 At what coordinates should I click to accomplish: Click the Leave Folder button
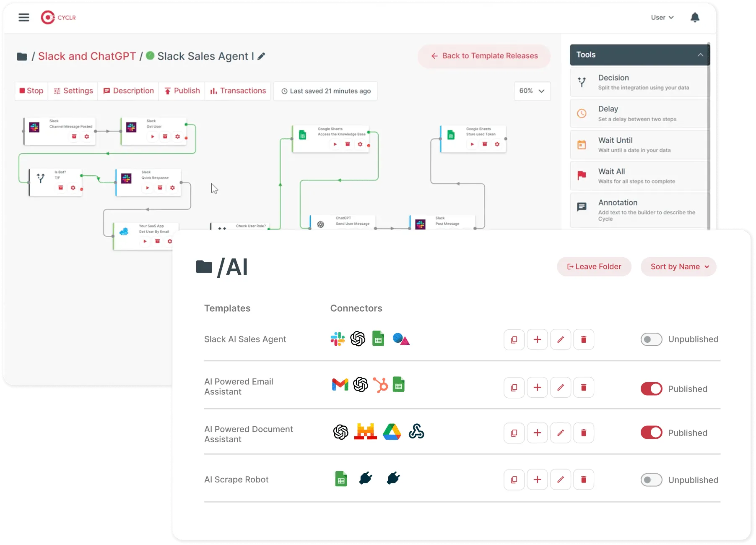tap(594, 266)
